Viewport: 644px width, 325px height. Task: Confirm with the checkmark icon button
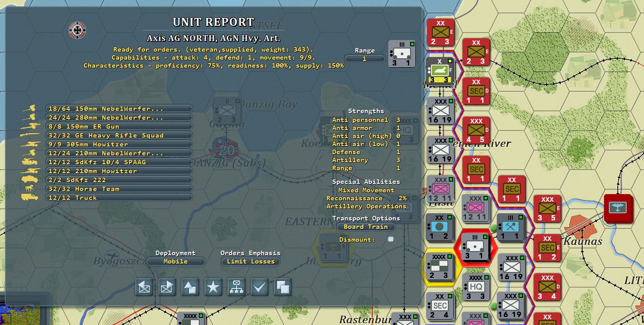pyautogui.click(x=260, y=287)
